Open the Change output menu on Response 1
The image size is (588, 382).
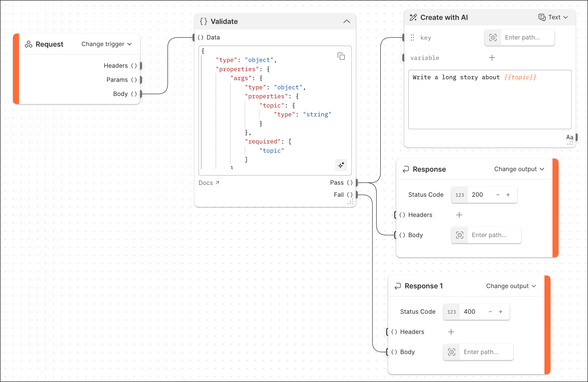pos(511,286)
